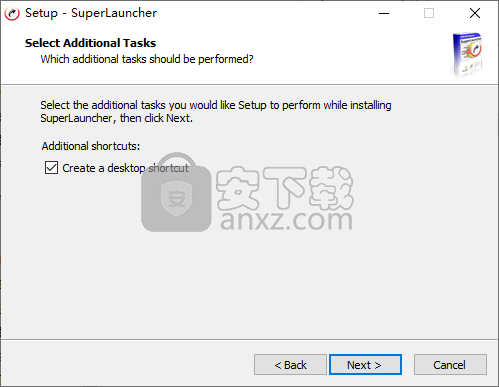Click the Chinese characters watermark

point(285,187)
